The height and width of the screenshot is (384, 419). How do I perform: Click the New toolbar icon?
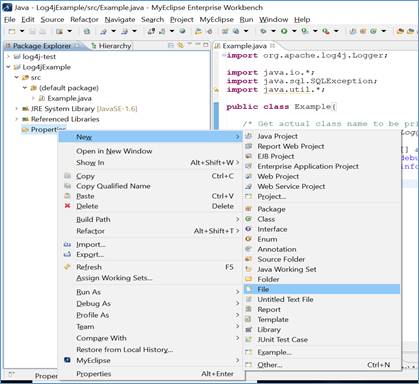pyautogui.click(x=12, y=31)
